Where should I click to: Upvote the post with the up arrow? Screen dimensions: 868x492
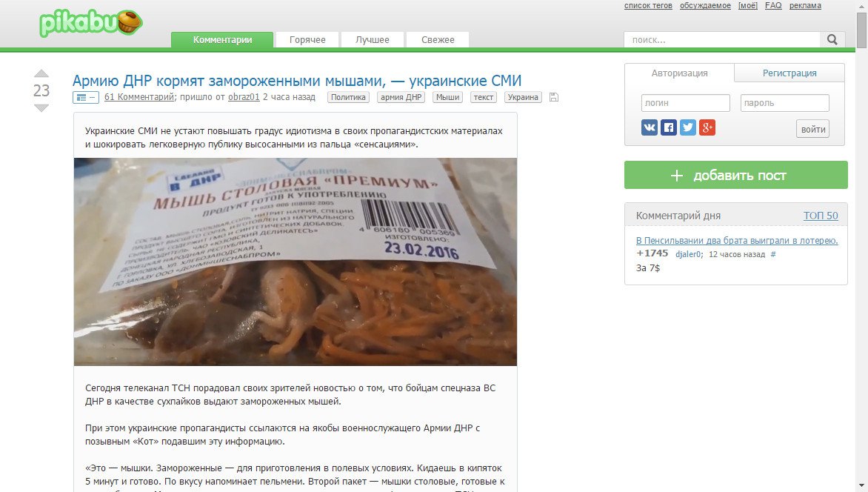(41, 73)
